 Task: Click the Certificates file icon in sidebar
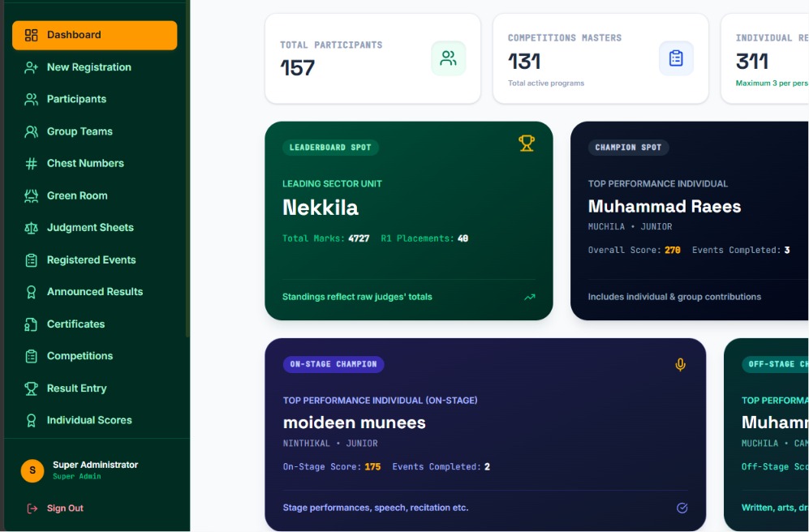pos(31,324)
